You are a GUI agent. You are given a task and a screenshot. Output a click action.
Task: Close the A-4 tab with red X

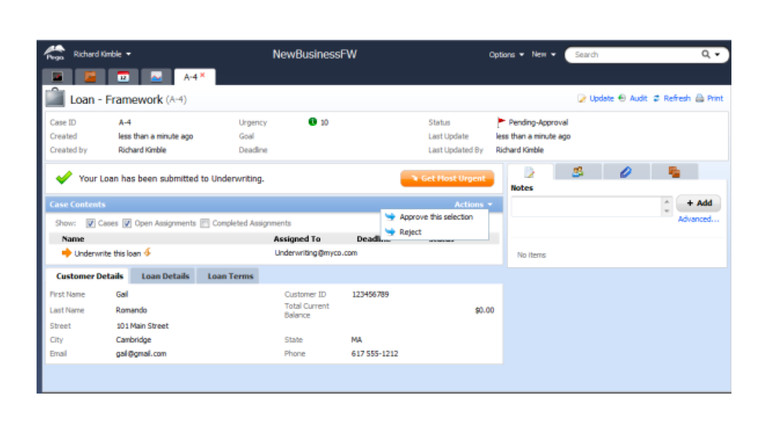203,75
